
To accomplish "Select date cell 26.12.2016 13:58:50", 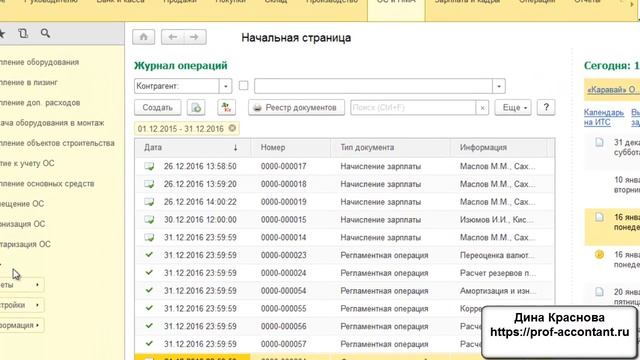I will (200, 166).
